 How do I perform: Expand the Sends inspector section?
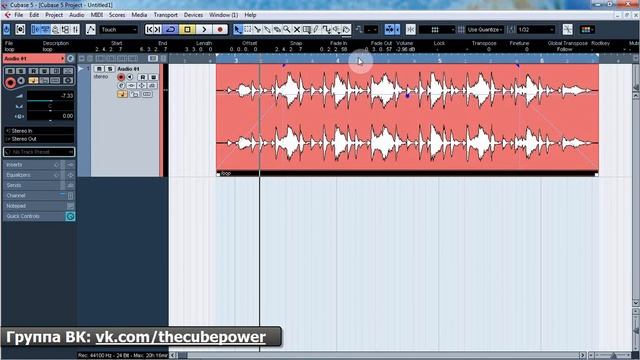click(x=39, y=185)
